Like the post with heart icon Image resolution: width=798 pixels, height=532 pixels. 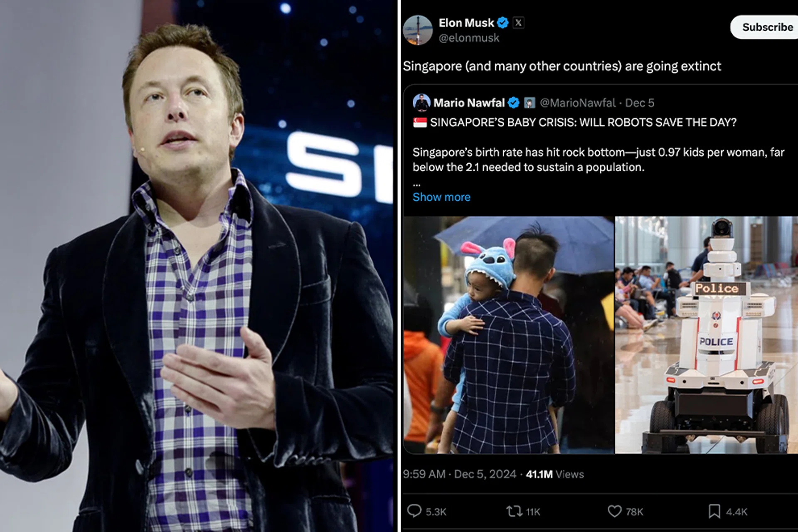coord(614,511)
